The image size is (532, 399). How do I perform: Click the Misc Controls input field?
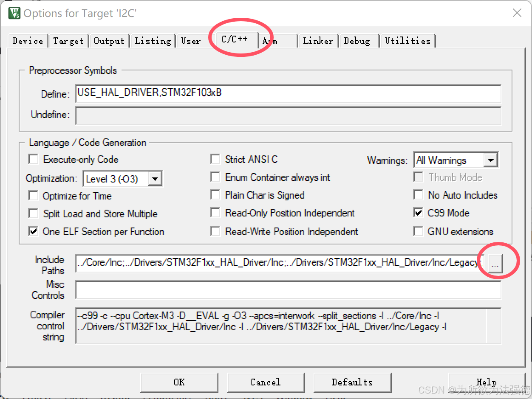(x=288, y=289)
